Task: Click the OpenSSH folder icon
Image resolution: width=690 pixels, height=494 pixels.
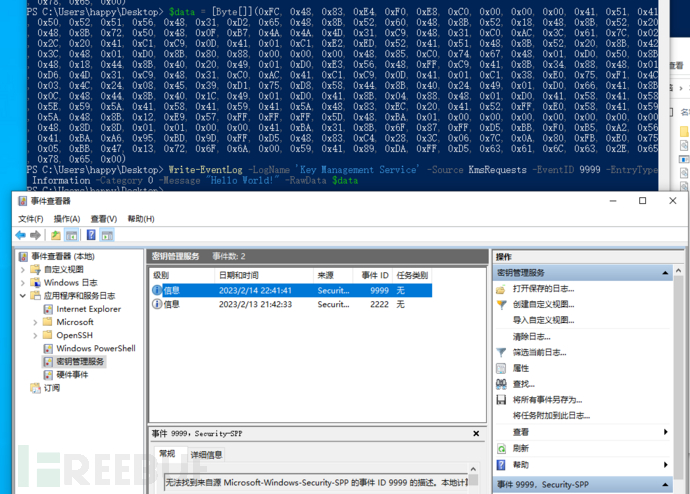Action: tap(48, 336)
